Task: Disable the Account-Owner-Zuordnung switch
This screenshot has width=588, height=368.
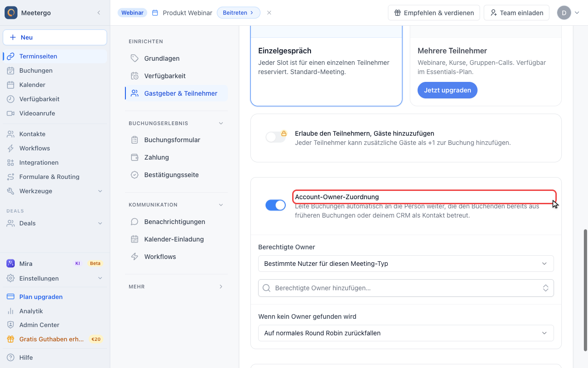Action: pyautogui.click(x=276, y=205)
